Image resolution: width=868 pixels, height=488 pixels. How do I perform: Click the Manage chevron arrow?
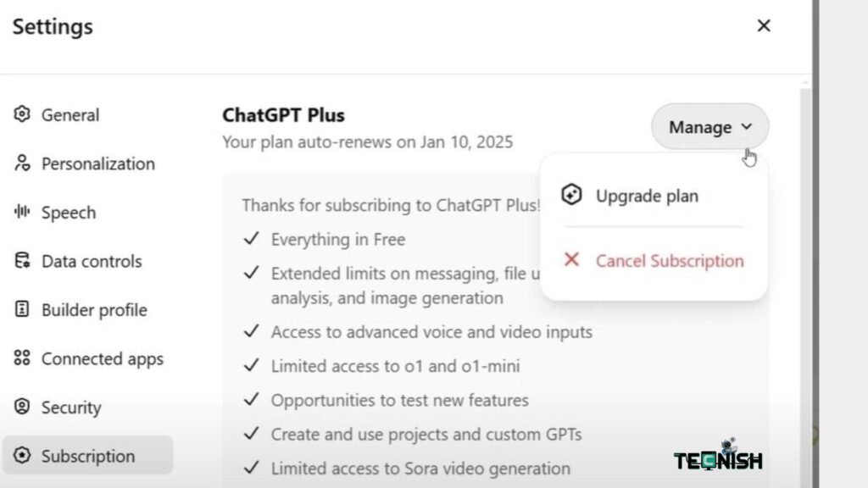coord(747,126)
